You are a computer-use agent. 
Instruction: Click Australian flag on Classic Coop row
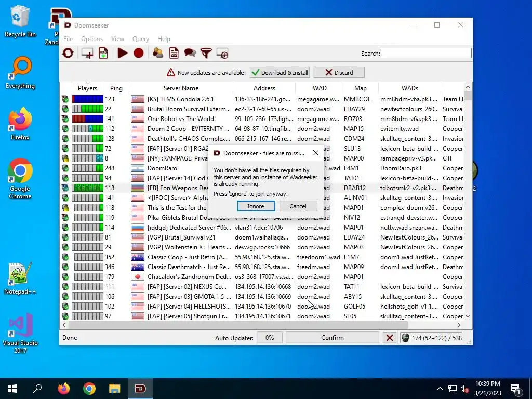138,257
